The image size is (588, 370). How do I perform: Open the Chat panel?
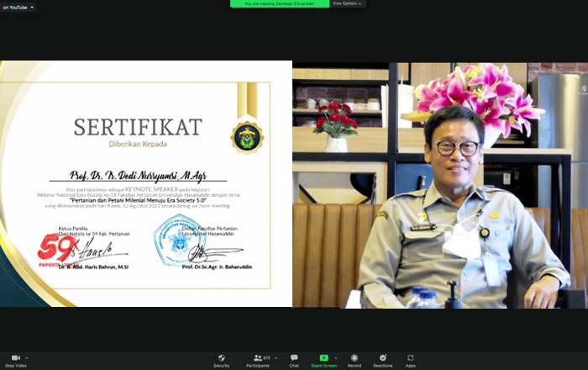[294, 357]
